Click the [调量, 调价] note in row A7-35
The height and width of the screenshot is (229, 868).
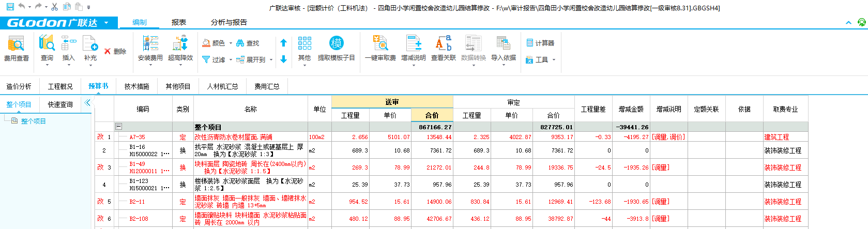[x=668, y=137]
